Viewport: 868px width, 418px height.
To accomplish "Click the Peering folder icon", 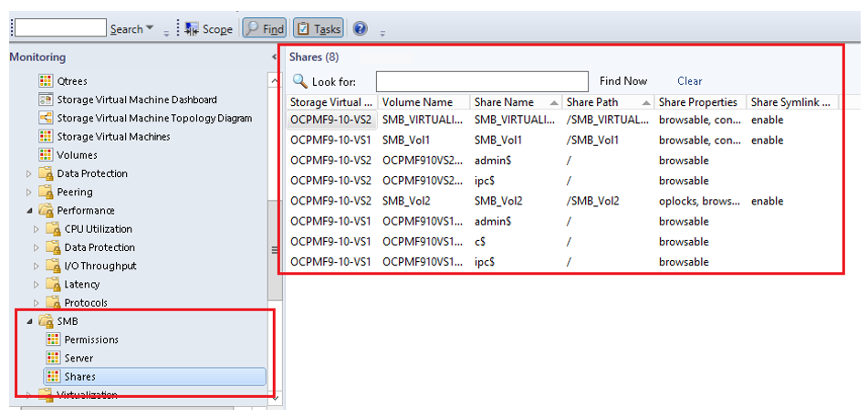I will [x=46, y=192].
